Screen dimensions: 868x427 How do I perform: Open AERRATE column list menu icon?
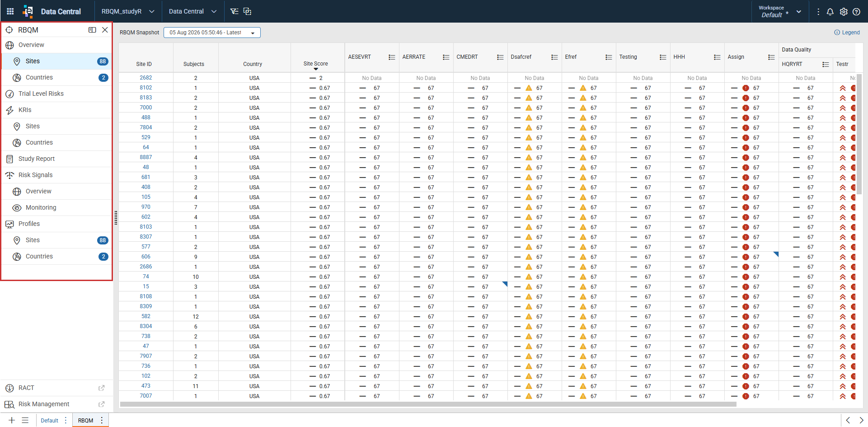446,57
